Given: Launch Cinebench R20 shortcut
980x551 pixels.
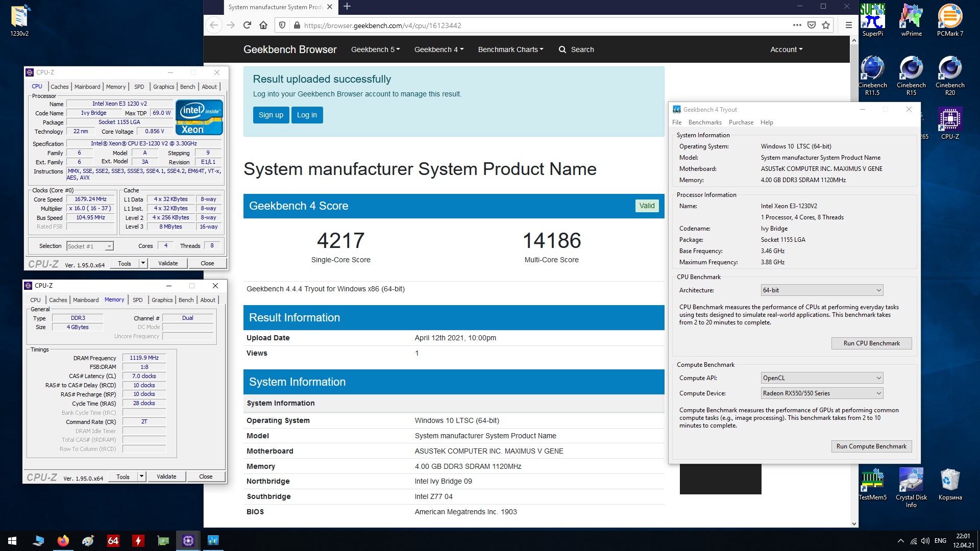Looking at the screenshot, I should tap(950, 76).
